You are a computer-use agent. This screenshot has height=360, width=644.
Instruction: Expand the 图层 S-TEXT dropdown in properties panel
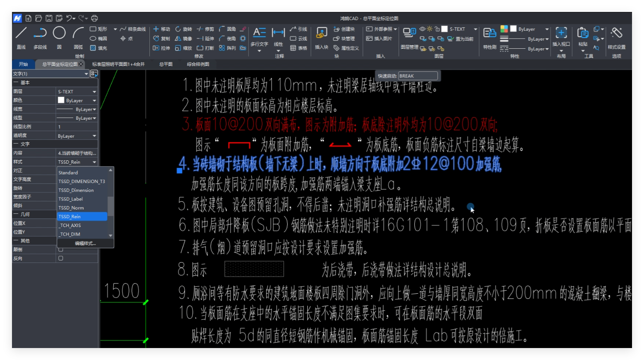point(94,91)
